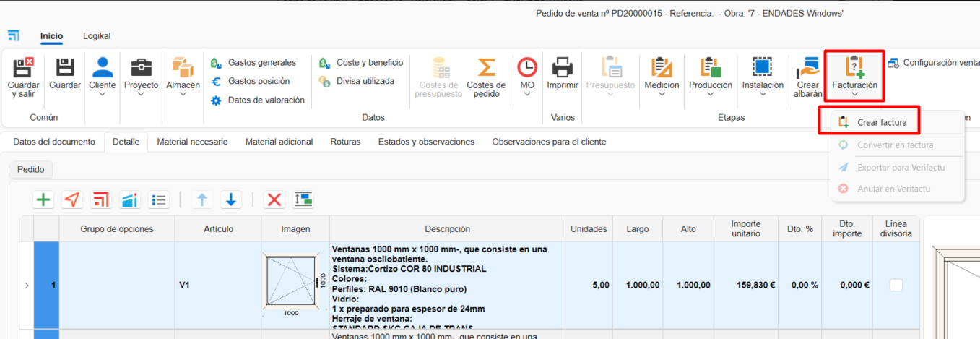Click the move line up arrow
This screenshot has width=980, height=339.
[x=202, y=200]
